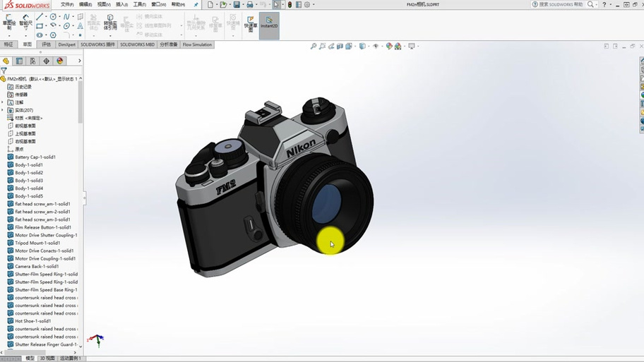Screen dimensions: 644x362
Task: Click the Print icon
Action: click(x=250, y=4)
